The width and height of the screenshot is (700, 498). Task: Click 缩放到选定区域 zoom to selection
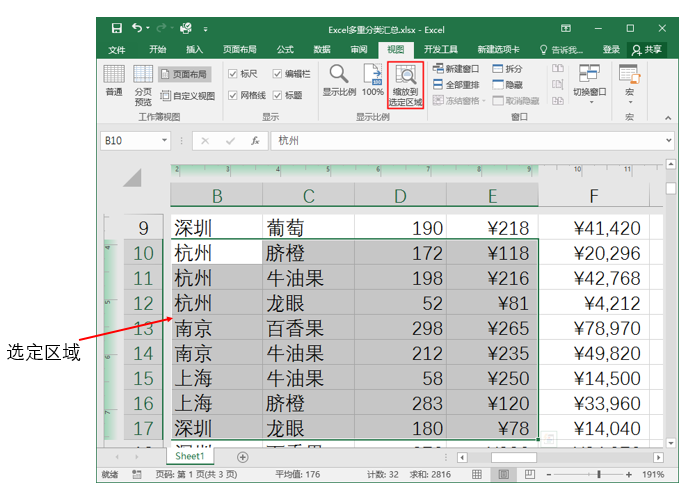coord(405,85)
